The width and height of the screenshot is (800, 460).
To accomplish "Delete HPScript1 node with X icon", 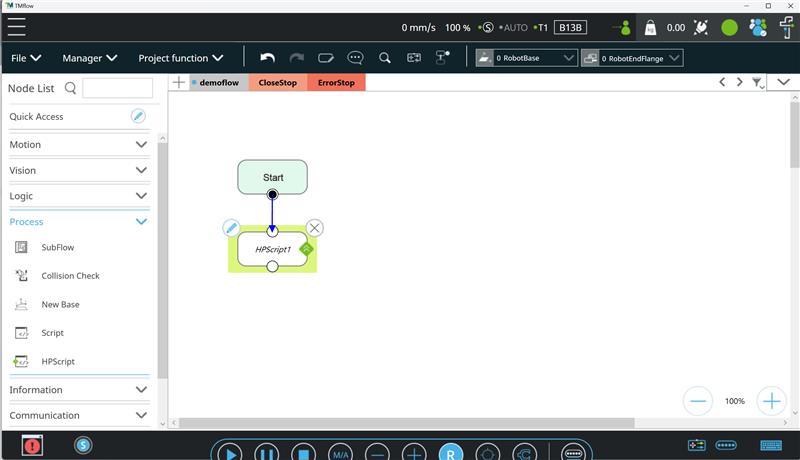I will [315, 227].
